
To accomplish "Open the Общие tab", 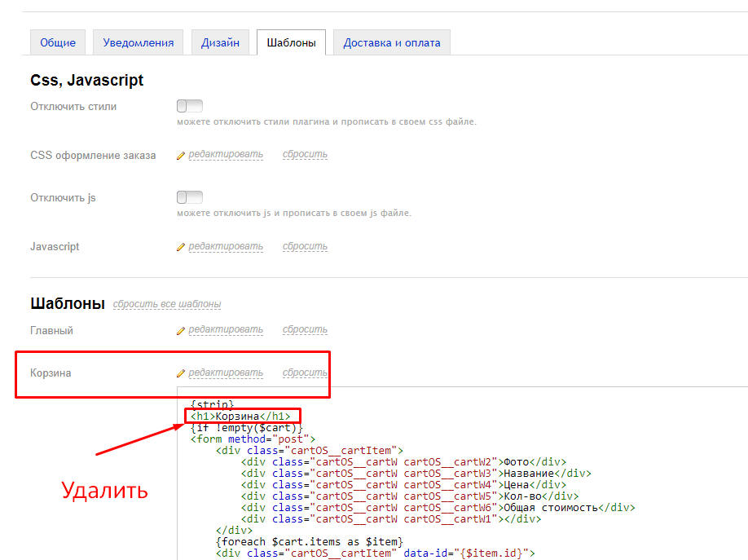I will 58,42.
